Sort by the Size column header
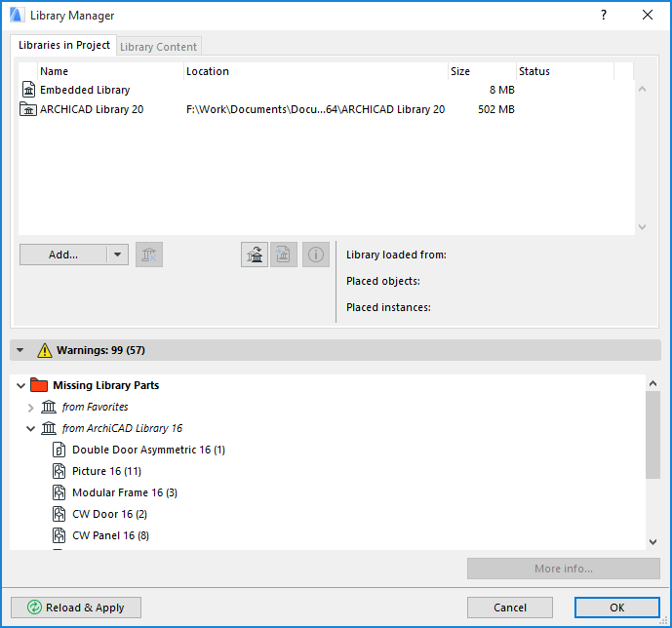This screenshot has width=672, height=628. [482, 71]
